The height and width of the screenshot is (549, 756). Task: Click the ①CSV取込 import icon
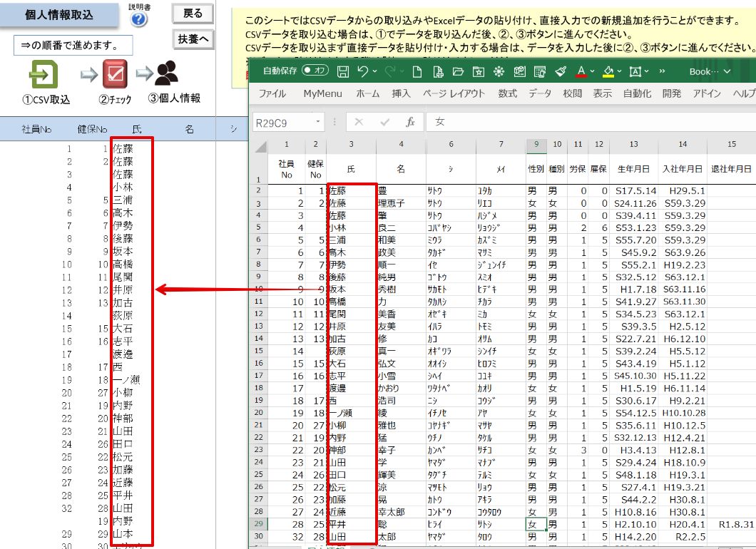[x=44, y=75]
